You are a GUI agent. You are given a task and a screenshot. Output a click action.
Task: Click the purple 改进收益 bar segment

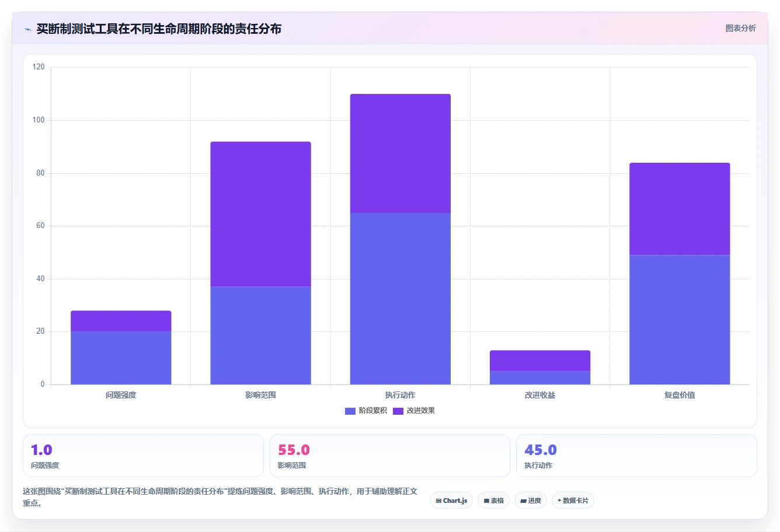pos(540,360)
